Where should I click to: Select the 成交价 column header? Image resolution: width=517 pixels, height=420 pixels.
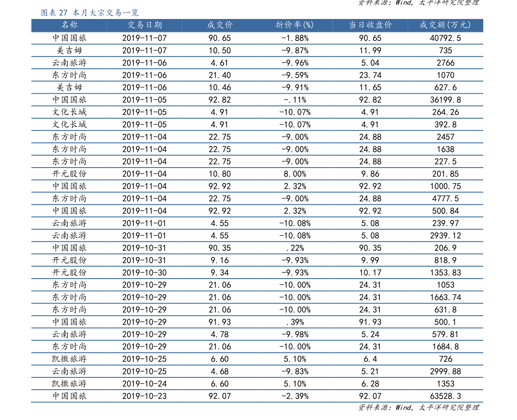[220, 25]
